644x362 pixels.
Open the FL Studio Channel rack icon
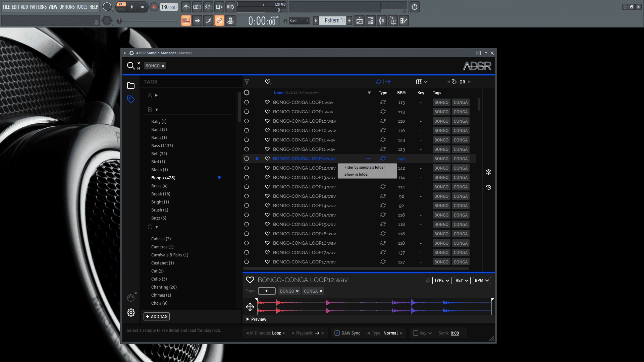tap(371, 21)
